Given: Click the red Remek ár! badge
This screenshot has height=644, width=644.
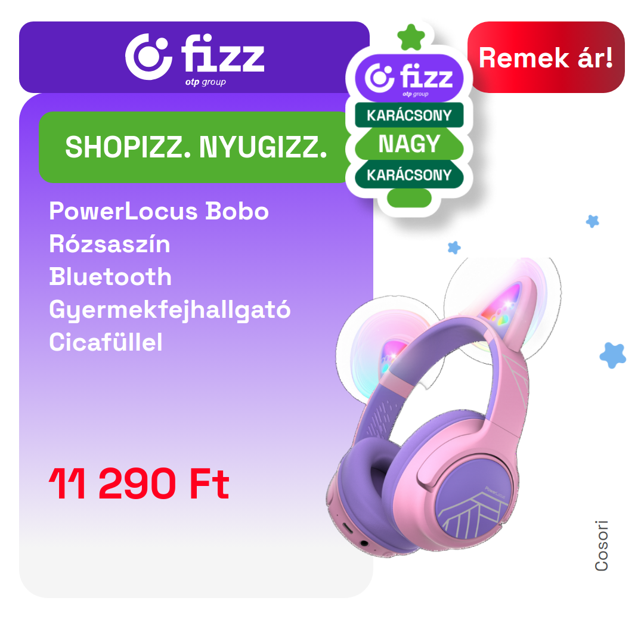Looking at the screenshot, I should tap(546, 57).
